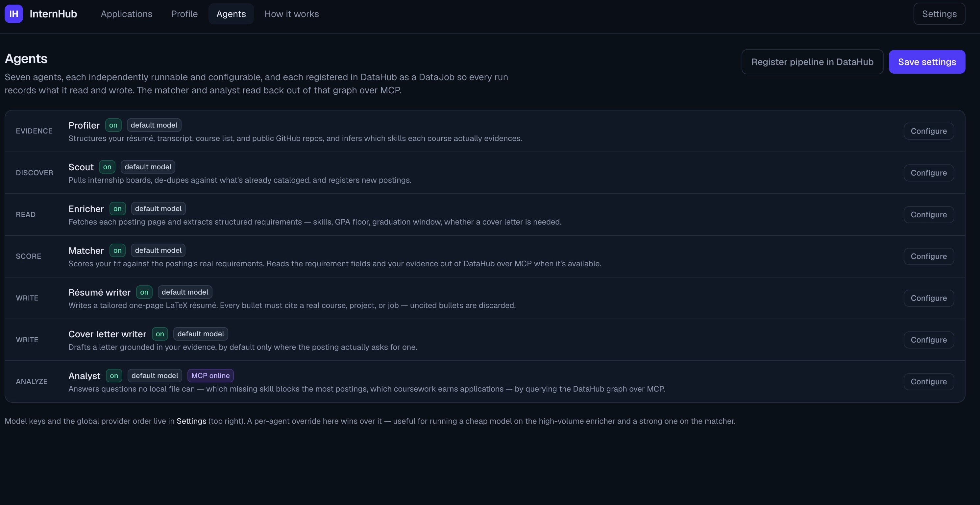This screenshot has width=980, height=505.
Task: Go to How it works page
Action: tap(292, 14)
